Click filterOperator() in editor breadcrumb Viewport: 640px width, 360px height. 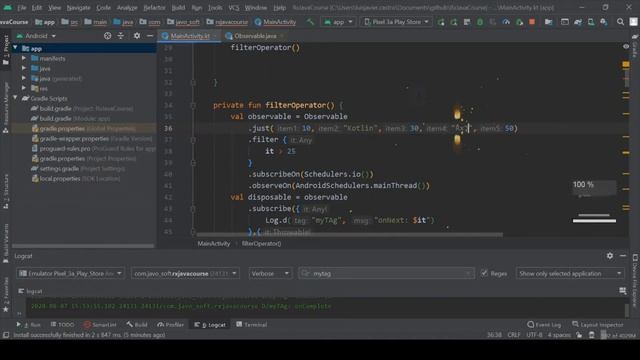coord(261,244)
